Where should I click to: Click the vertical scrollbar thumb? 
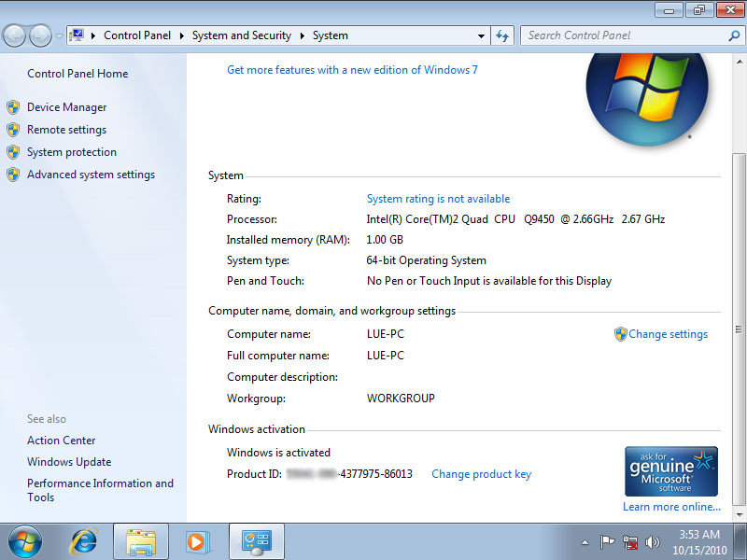[x=739, y=329]
